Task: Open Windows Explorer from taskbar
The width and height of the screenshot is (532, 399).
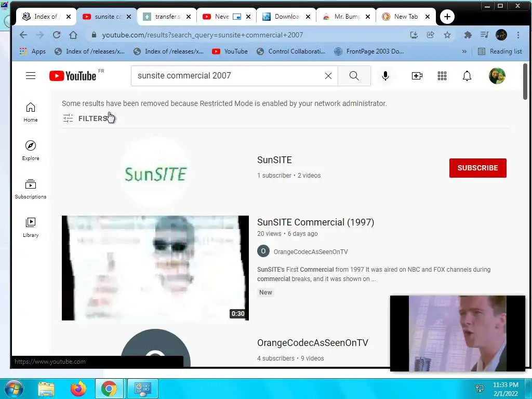Action: [x=46, y=389]
